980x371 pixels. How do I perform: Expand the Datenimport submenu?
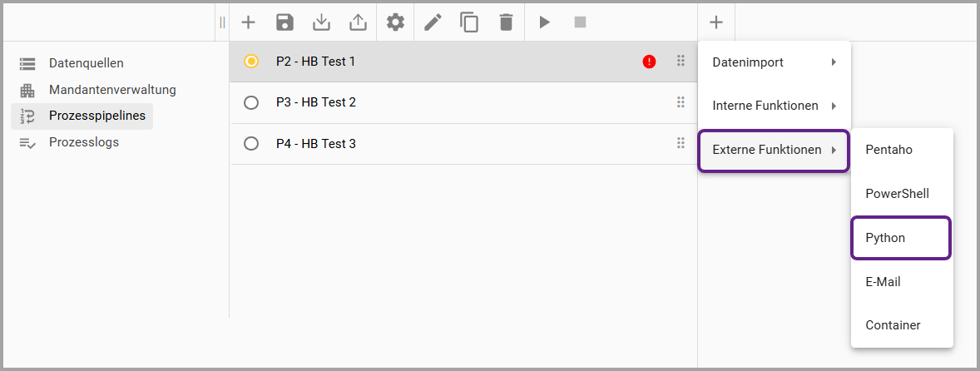[774, 62]
